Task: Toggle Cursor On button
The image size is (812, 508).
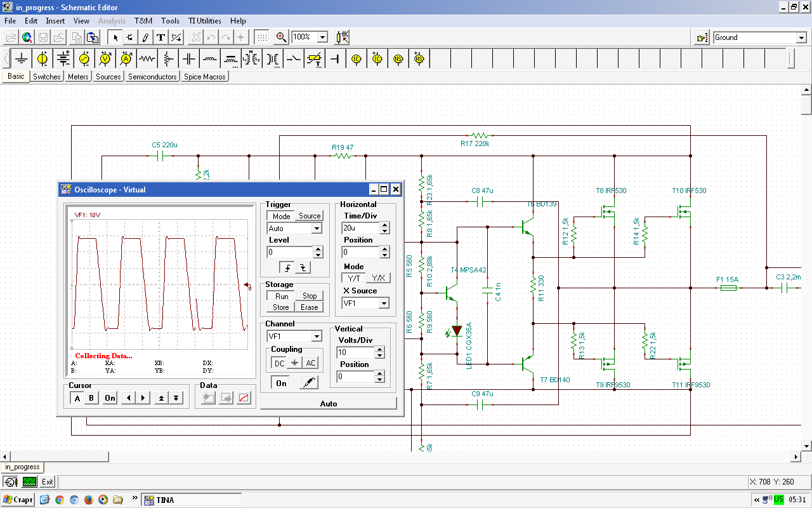Action: 110,398
